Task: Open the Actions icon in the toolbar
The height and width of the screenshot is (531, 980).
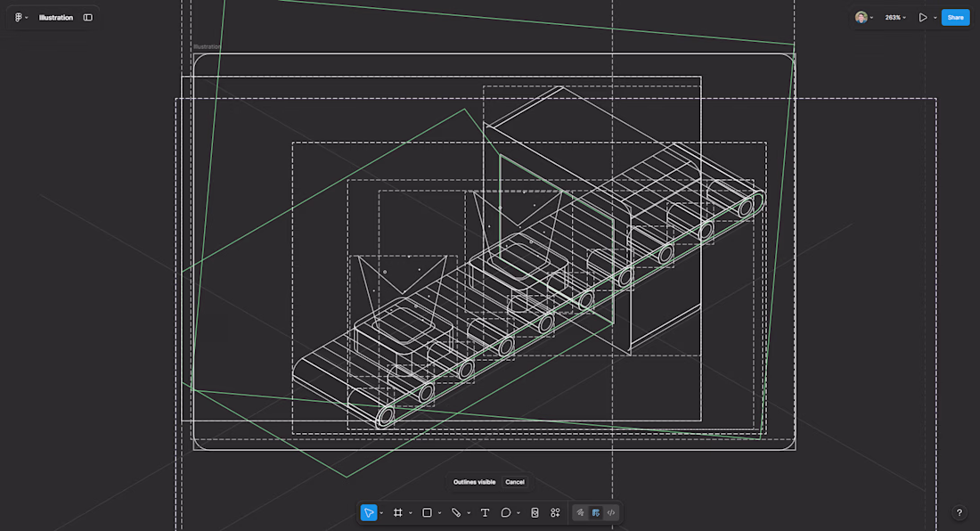Action: pos(555,513)
